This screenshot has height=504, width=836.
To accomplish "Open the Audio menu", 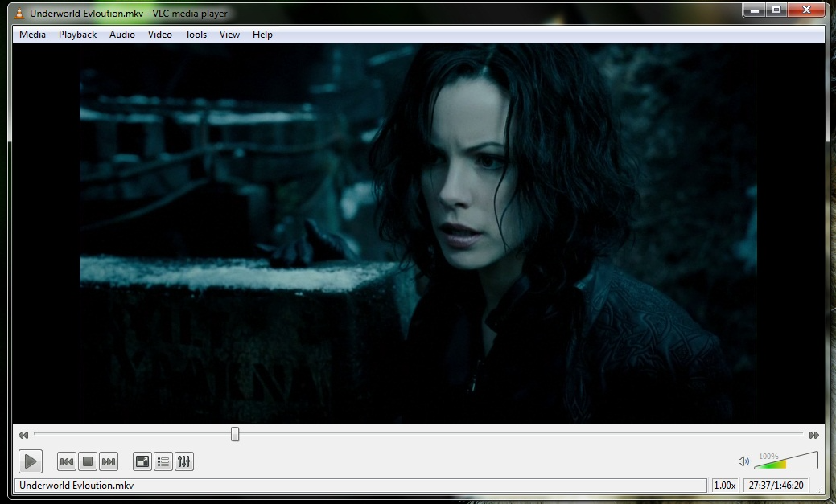I will pyautogui.click(x=121, y=34).
